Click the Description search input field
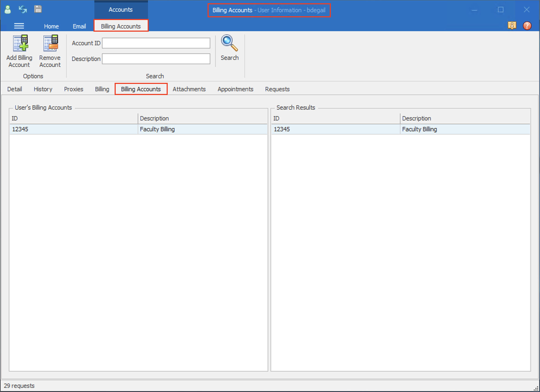The width and height of the screenshot is (540, 392). tap(156, 59)
